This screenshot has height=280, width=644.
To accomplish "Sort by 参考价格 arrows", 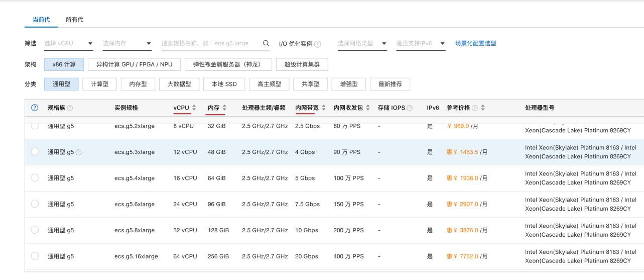I will coord(483,108).
